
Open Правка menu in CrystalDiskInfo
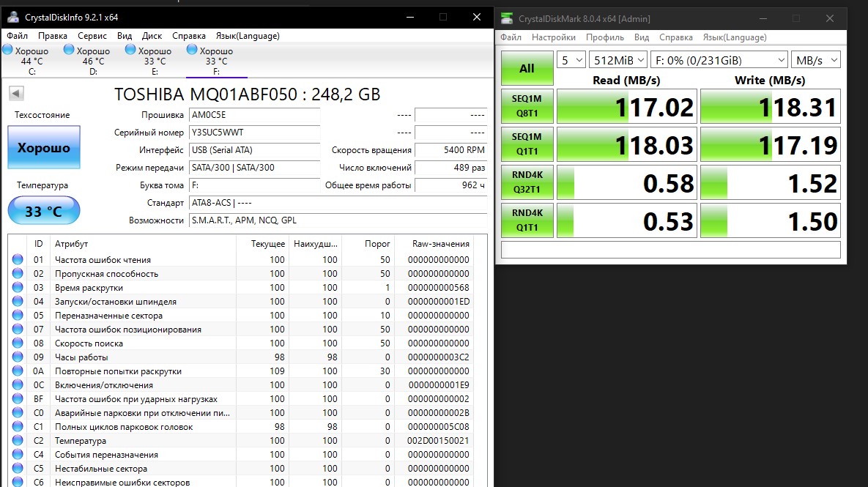[53, 35]
